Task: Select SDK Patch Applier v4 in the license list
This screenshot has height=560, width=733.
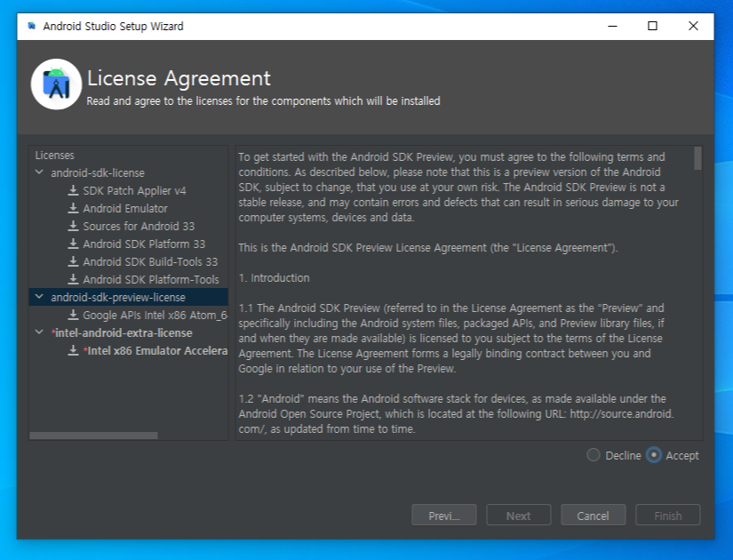Action: pos(134,190)
